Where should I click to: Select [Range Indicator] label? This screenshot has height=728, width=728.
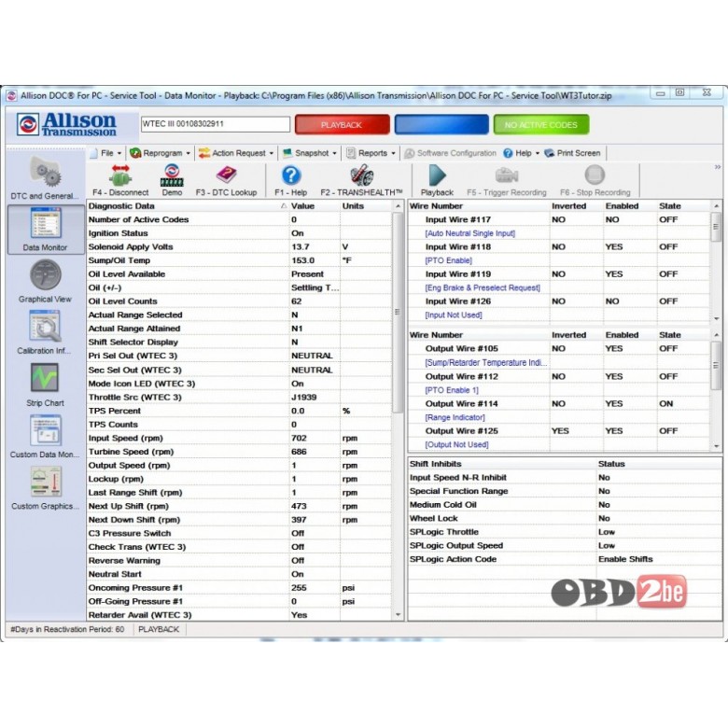455,417
